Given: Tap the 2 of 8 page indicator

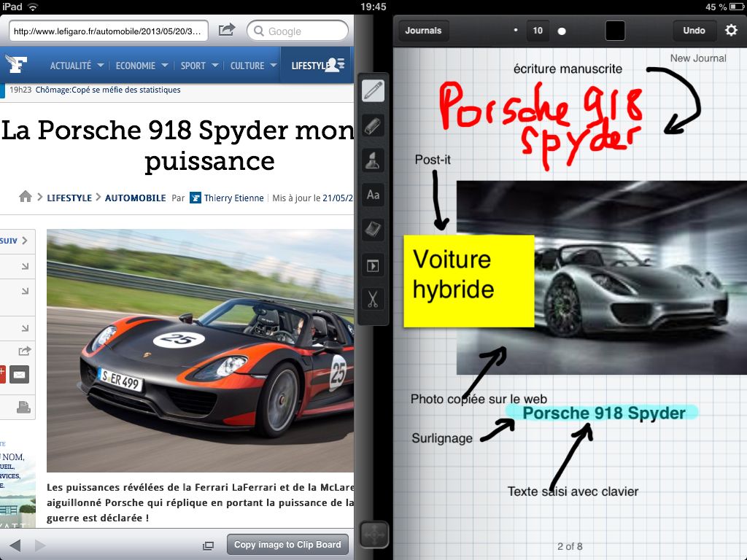Looking at the screenshot, I should point(570,546).
